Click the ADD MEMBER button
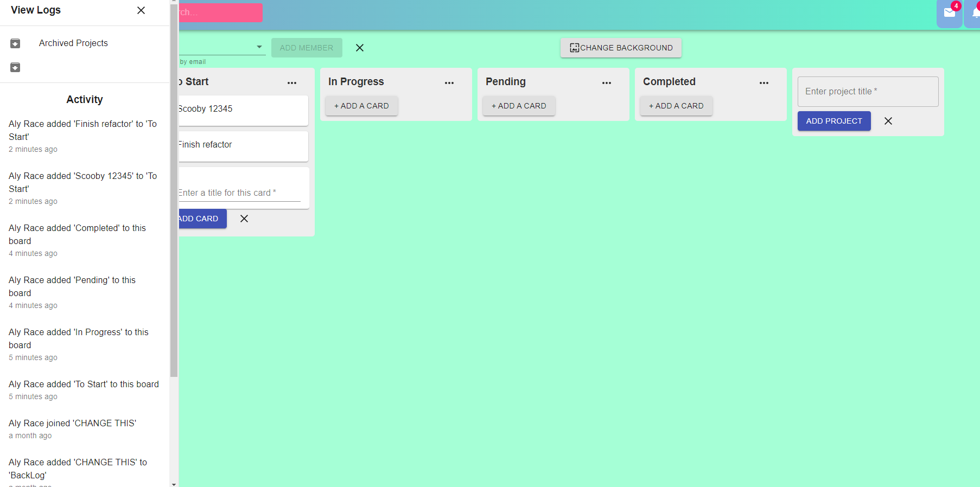 [307, 48]
